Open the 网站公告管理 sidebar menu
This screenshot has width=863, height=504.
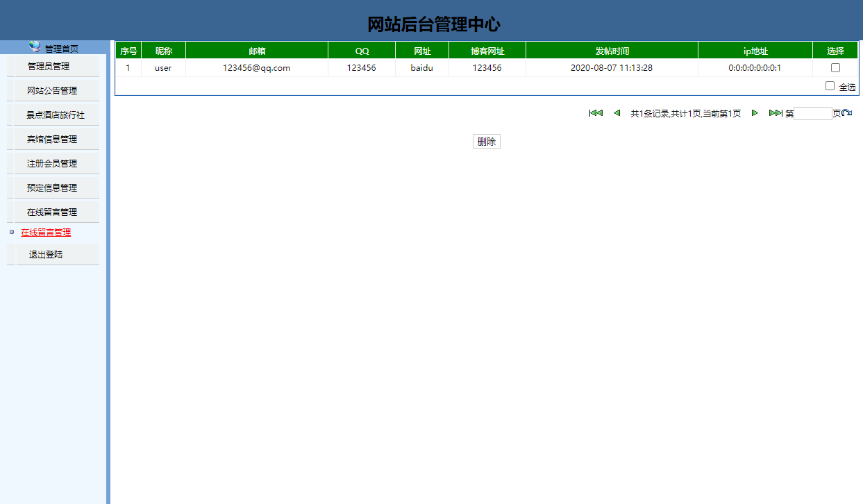pos(52,90)
